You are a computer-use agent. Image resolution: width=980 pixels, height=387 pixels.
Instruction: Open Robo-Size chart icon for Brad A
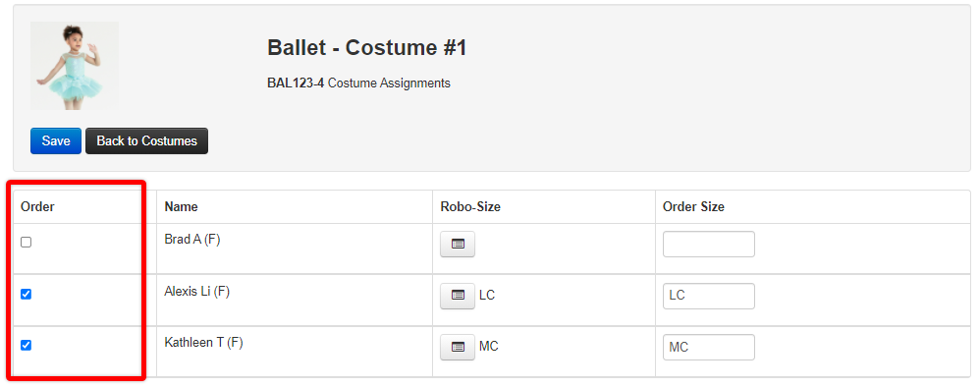click(x=458, y=245)
